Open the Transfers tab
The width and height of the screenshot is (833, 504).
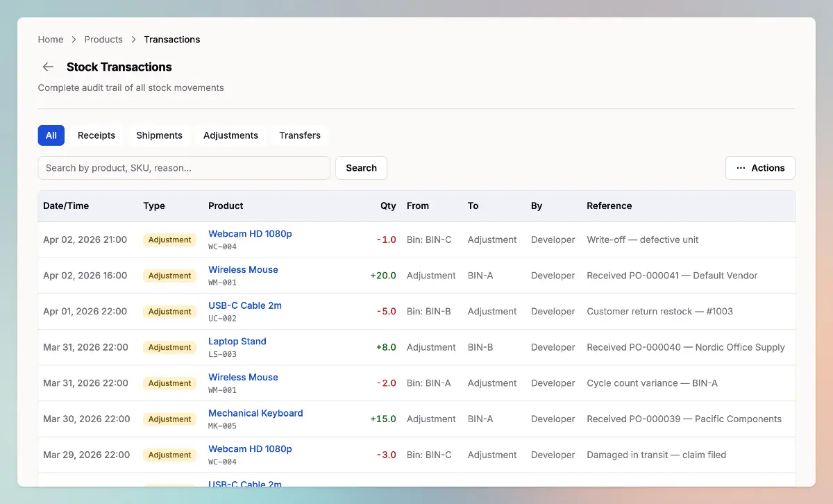[x=300, y=135]
